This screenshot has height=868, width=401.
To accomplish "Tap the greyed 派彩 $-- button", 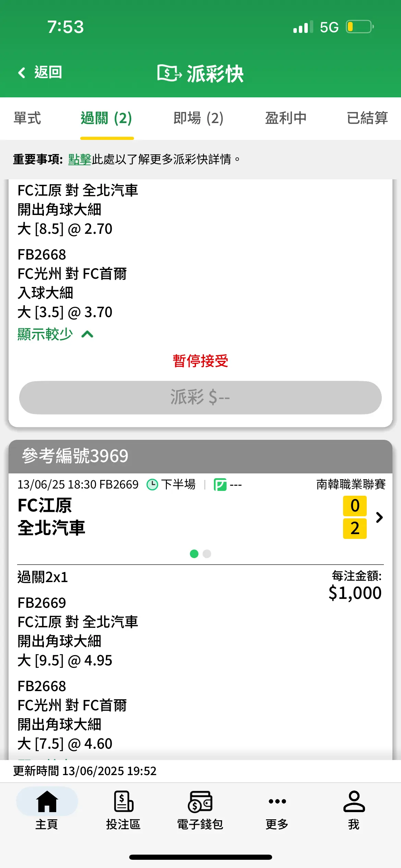I will pos(200,398).
